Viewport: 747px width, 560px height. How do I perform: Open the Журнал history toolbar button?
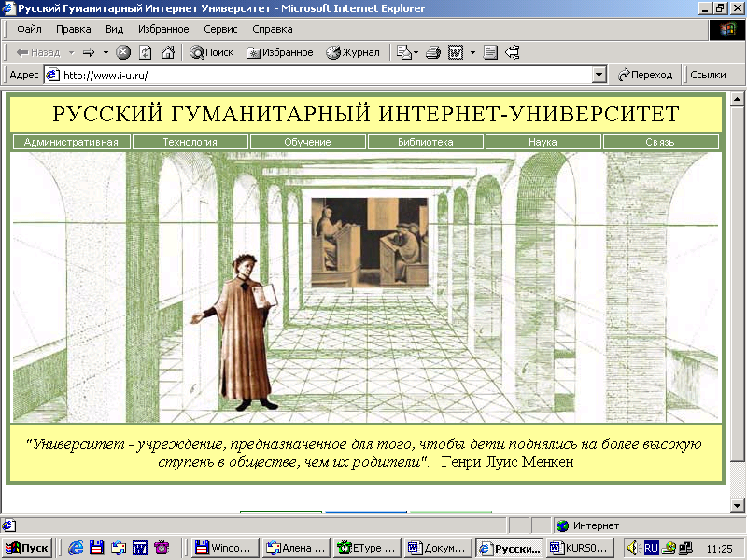pyautogui.click(x=353, y=52)
